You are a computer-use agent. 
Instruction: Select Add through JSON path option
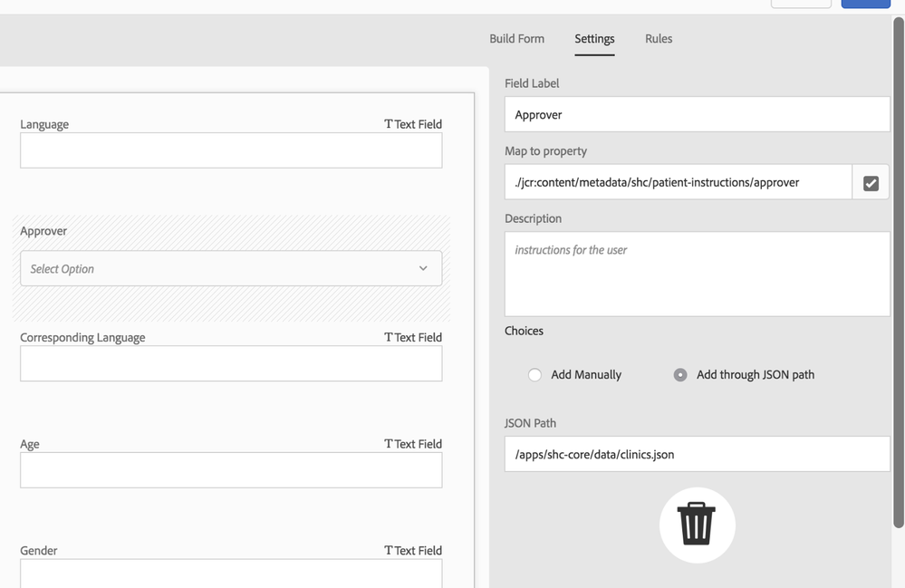[x=680, y=375]
